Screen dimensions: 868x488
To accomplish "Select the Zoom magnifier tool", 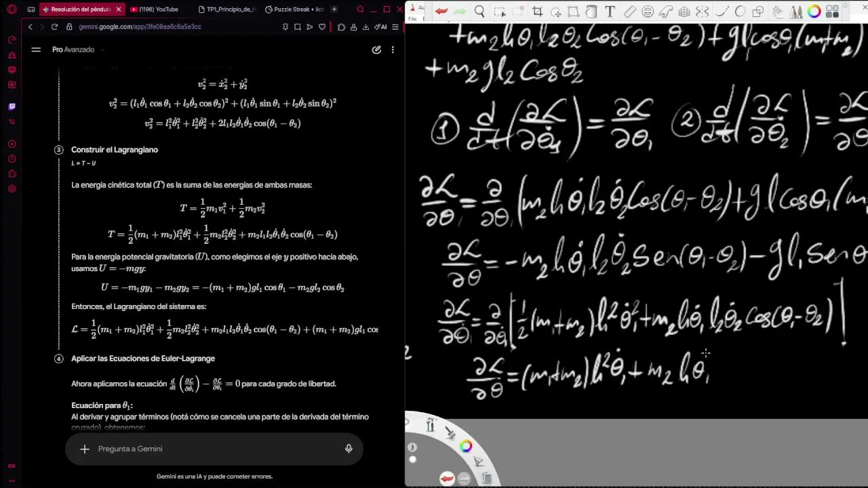I will click(x=479, y=12).
